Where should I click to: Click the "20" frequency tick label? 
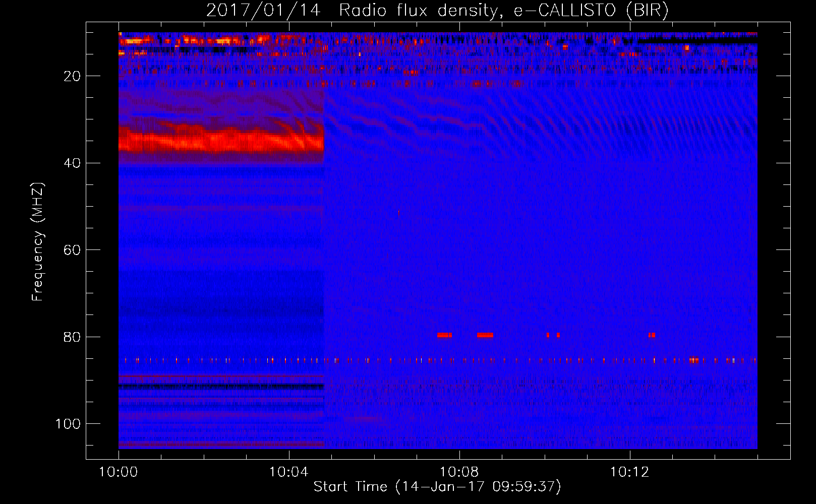coord(72,76)
